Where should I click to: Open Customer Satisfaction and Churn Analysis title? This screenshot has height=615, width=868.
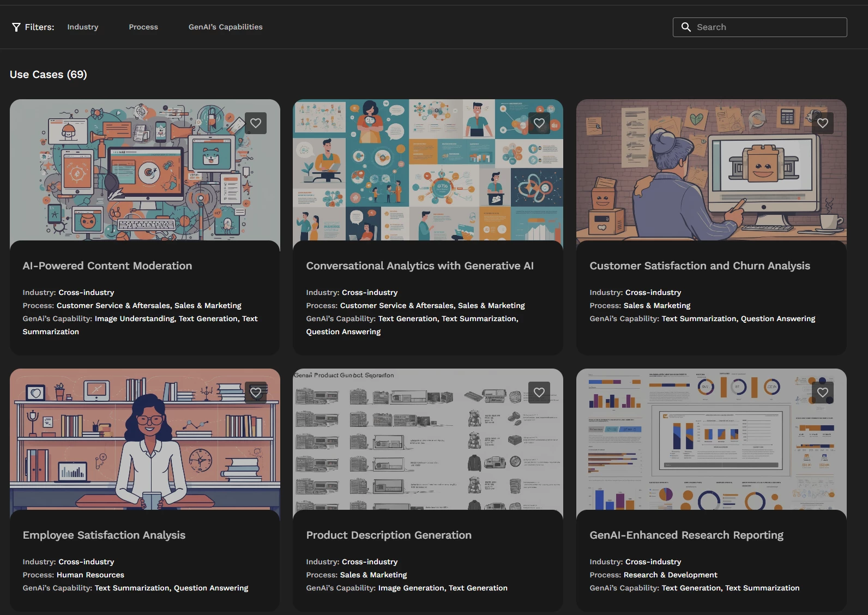(x=700, y=266)
